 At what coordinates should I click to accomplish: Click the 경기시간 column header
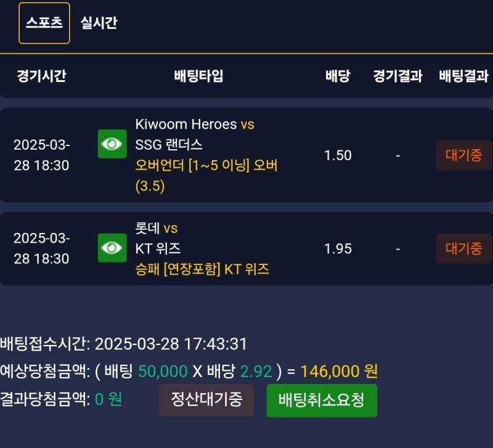[41, 76]
